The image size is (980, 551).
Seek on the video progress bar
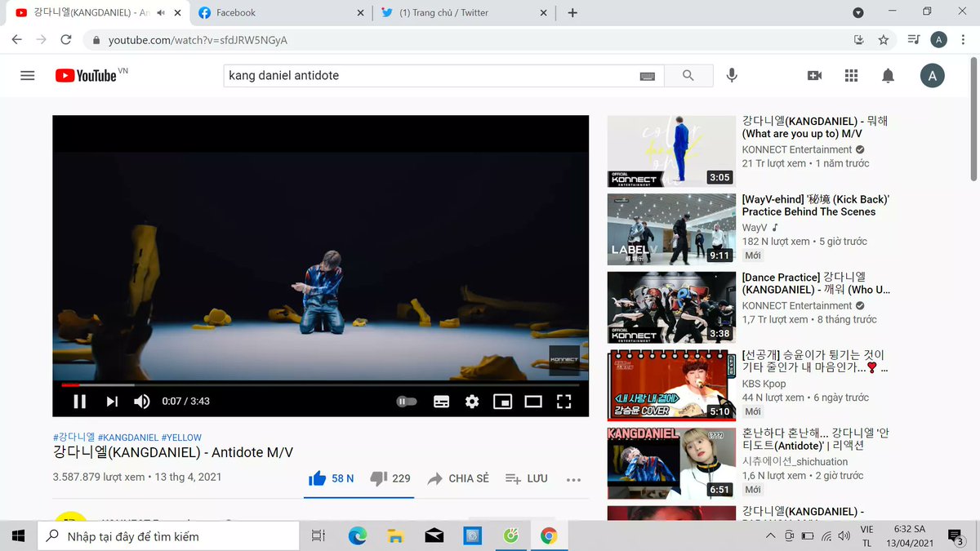(x=320, y=384)
